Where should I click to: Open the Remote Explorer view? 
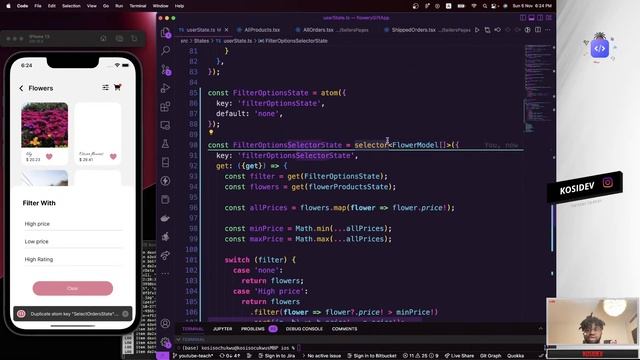(165, 125)
